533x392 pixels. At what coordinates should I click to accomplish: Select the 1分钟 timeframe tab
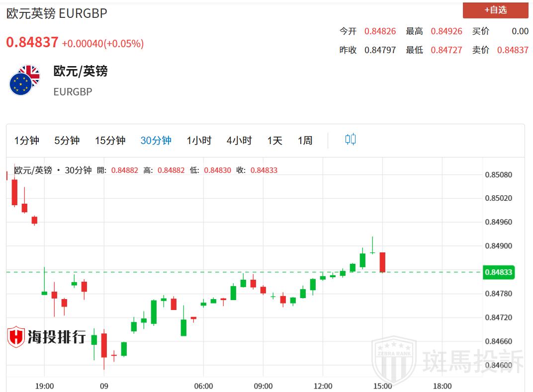(x=27, y=141)
